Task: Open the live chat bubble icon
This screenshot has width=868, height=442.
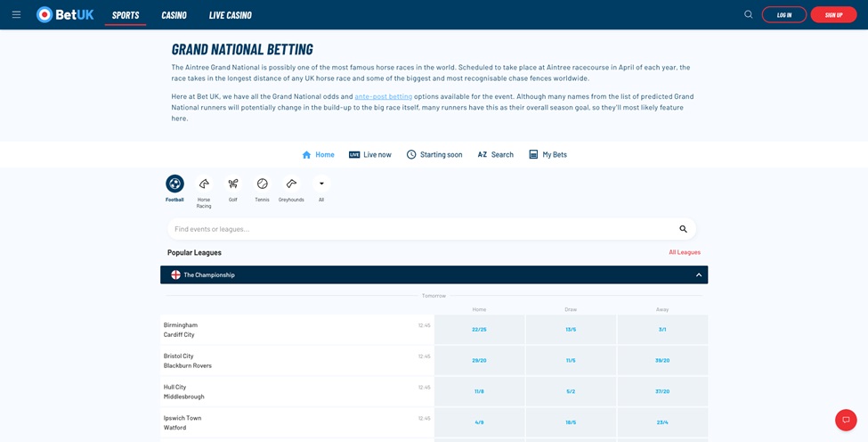Action: [845, 420]
